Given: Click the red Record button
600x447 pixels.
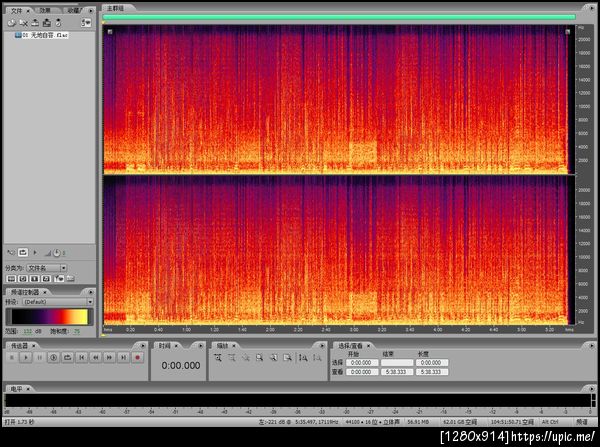Looking at the screenshot, I should click(137, 357).
